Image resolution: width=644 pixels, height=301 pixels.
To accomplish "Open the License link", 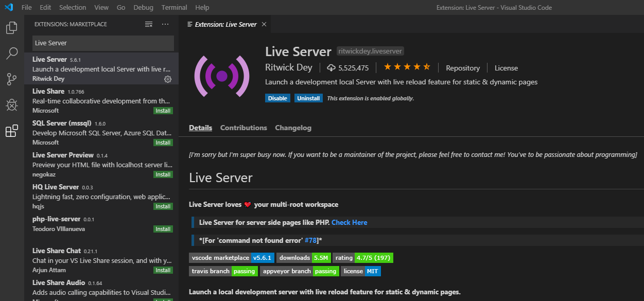I will pos(506,68).
